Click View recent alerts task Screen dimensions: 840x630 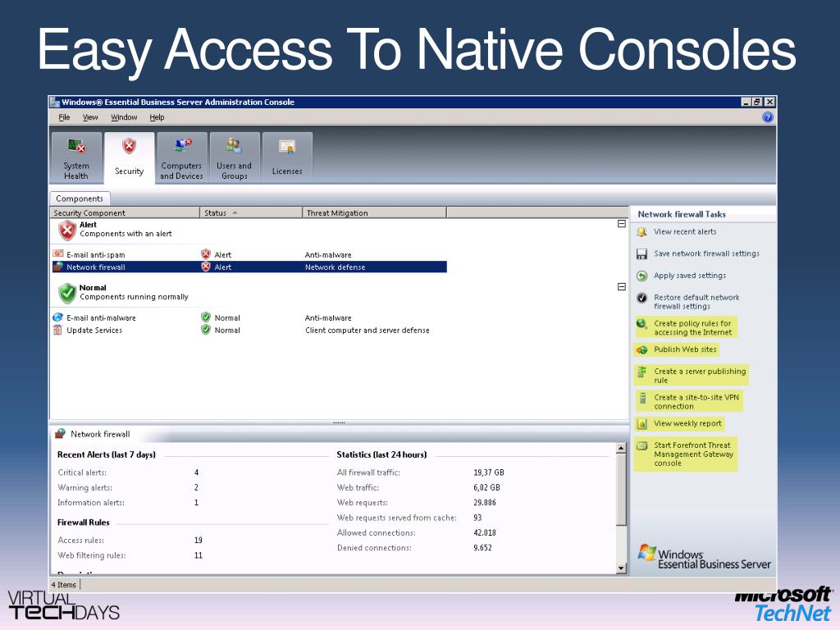685,232
